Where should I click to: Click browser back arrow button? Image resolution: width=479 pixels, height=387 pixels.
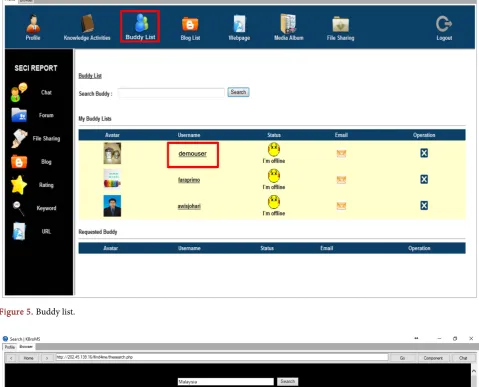click(11, 358)
